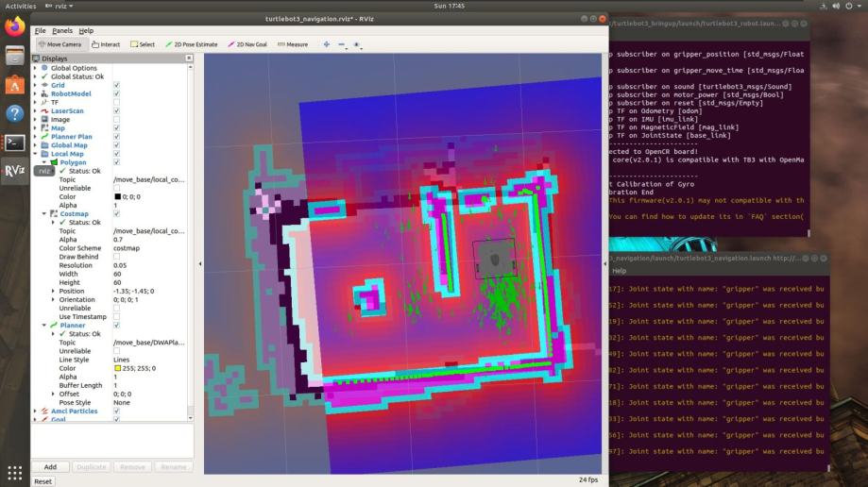
Task: Choose the 2D Pose Estimate tool
Action: click(192, 44)
